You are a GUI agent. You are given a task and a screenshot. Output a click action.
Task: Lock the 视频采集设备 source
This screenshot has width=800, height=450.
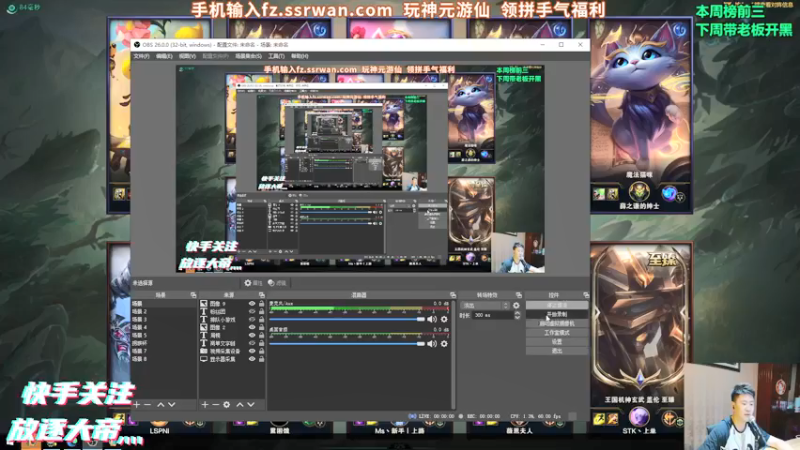(261, 351)
